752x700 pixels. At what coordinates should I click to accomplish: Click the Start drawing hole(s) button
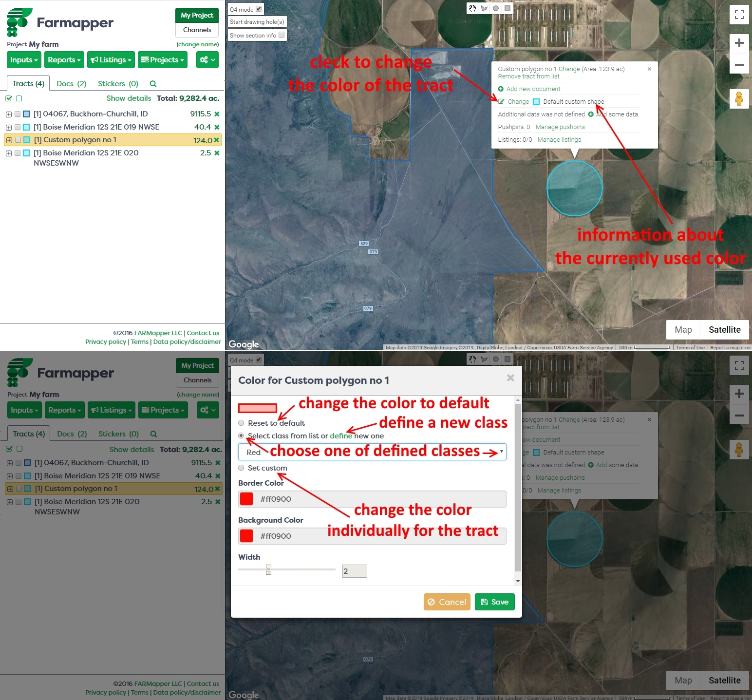coord(257,22)
